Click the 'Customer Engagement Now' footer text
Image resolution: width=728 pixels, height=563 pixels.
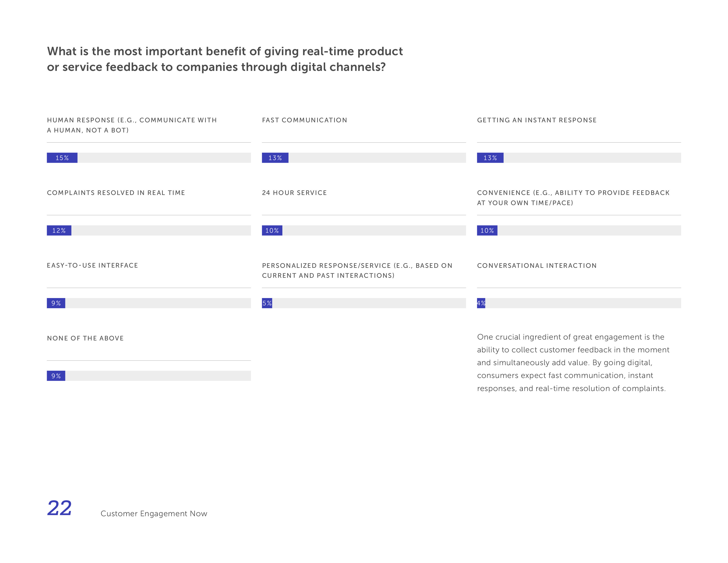coord(154,514)
